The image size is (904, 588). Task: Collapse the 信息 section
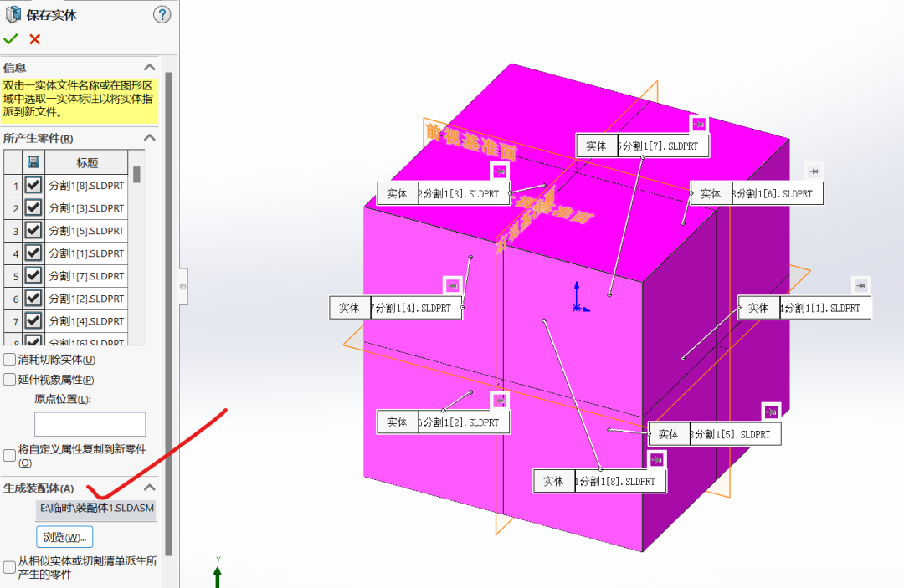tap(149, 68)
